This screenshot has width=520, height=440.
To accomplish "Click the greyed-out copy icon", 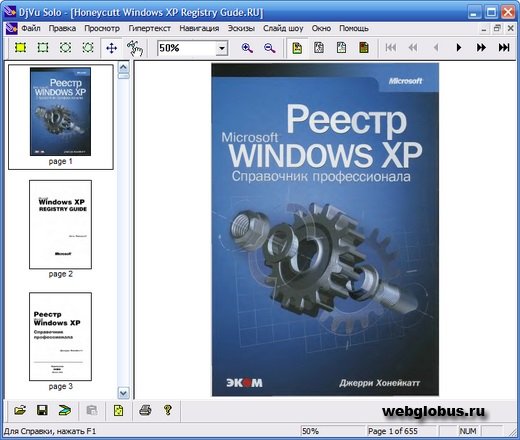I will coord(92,410).
